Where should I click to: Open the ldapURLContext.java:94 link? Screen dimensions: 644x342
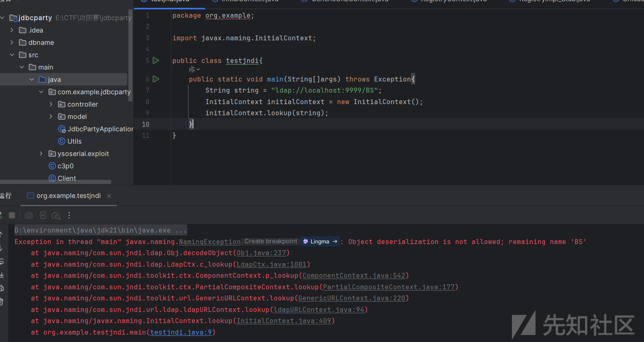[319, 310]
